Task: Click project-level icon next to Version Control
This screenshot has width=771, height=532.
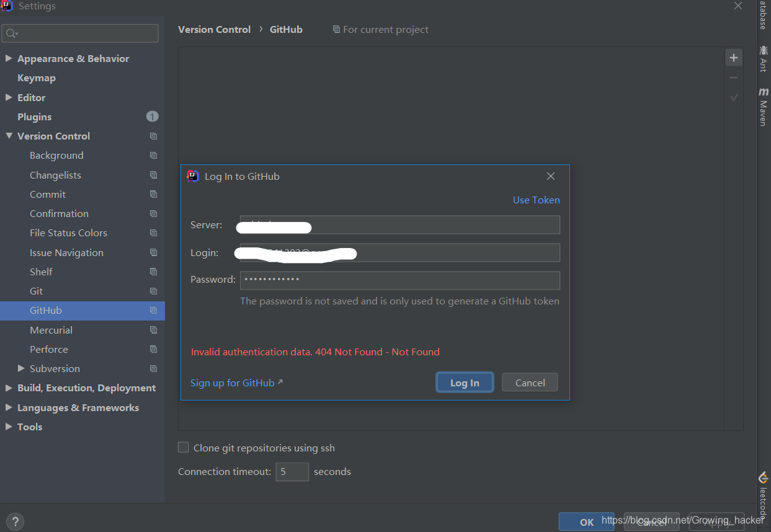Action: click(153, 136)
